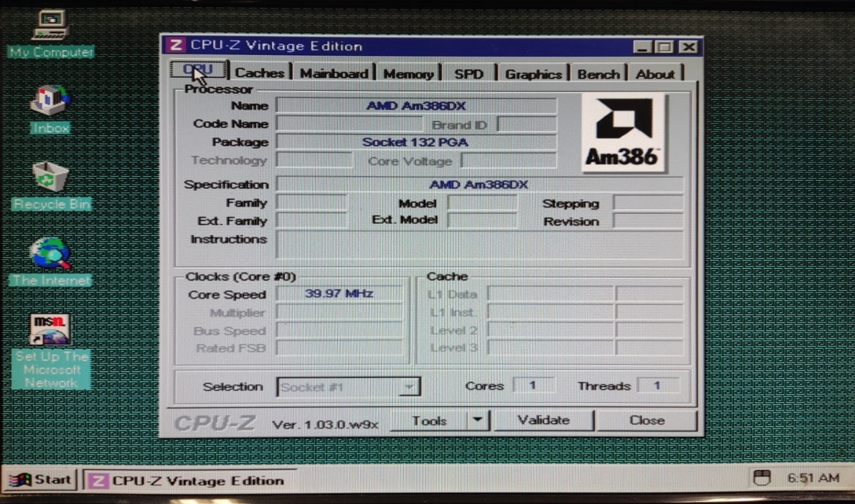Click the Validate button
The width and height of the screenshot is (855, 504).
[543, 420]
